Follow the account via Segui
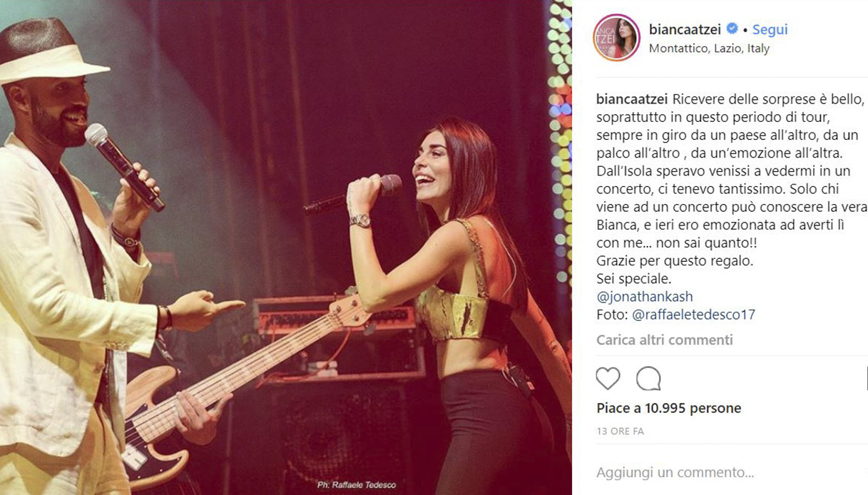The width and height of the screenshot is (868, 495). pyautogui.click(x=770, y=30)
